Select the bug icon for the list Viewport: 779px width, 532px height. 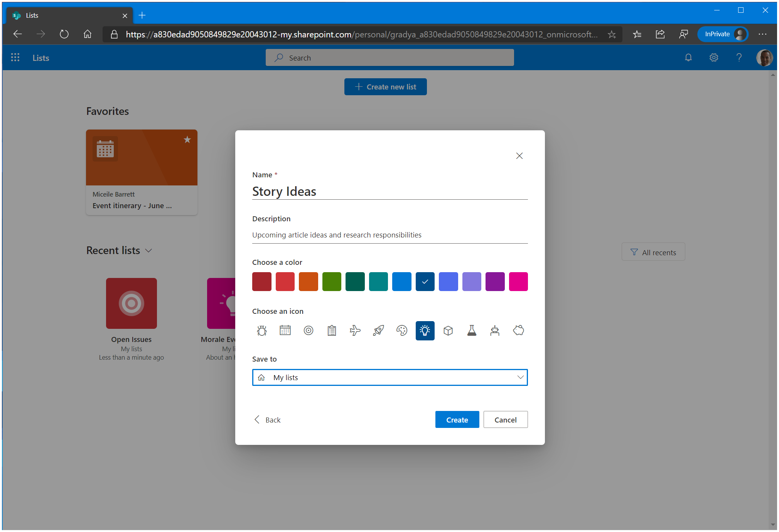[x=262, y=330]
